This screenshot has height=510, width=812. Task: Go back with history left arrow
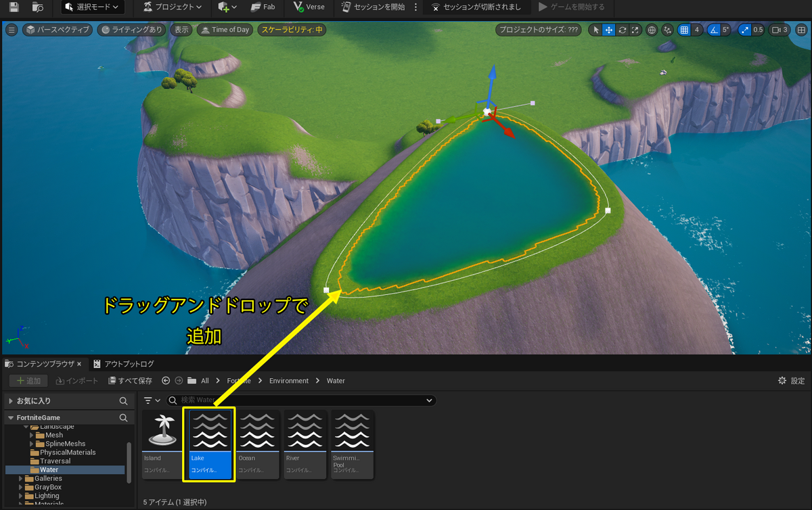point(166,381)
